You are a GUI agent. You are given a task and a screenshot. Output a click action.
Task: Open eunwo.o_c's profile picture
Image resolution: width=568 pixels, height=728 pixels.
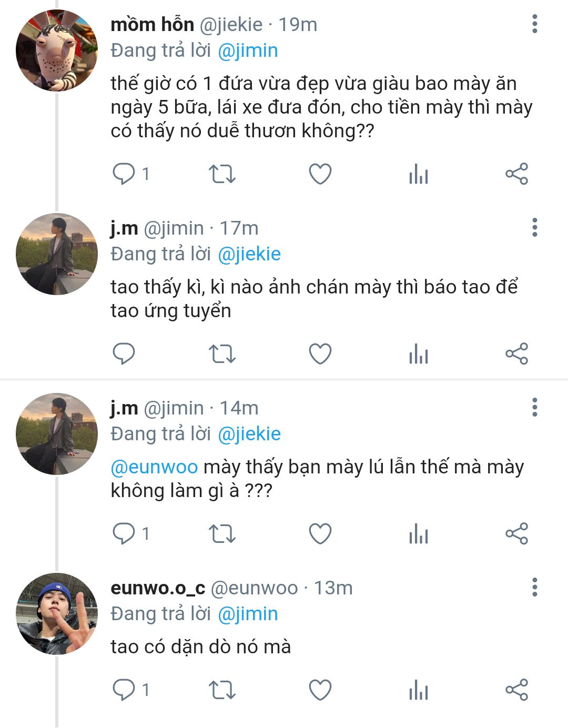coord(56,614)
